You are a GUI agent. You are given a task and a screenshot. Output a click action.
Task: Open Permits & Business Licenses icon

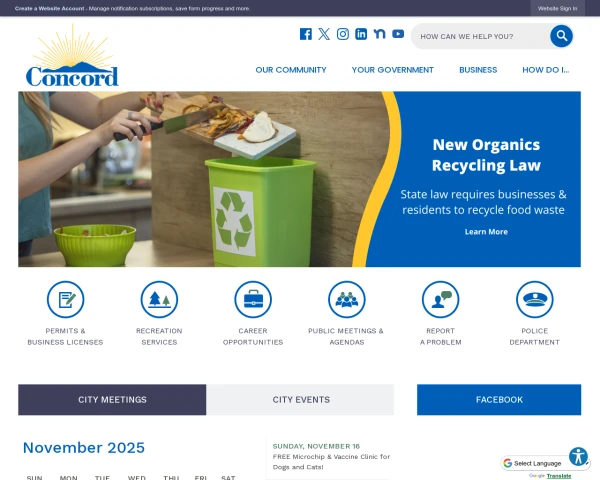click(65, 299)
